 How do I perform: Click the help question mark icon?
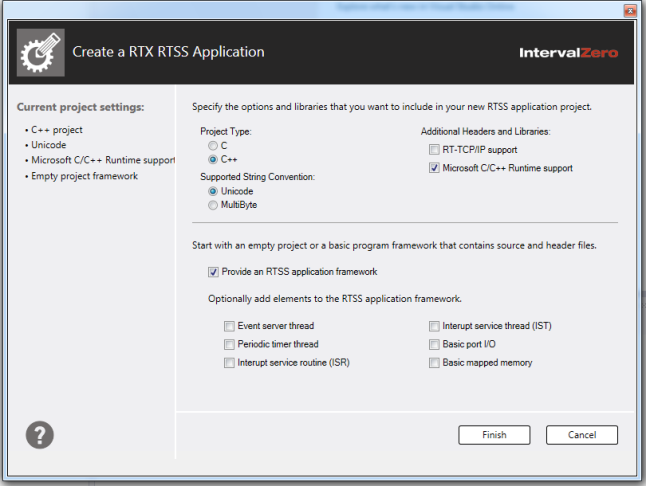40,435
